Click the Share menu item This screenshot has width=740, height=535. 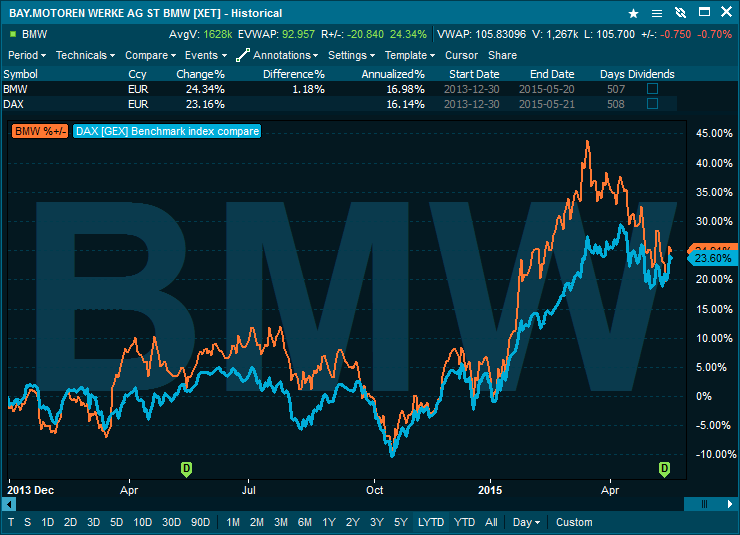tap(502, 55)
